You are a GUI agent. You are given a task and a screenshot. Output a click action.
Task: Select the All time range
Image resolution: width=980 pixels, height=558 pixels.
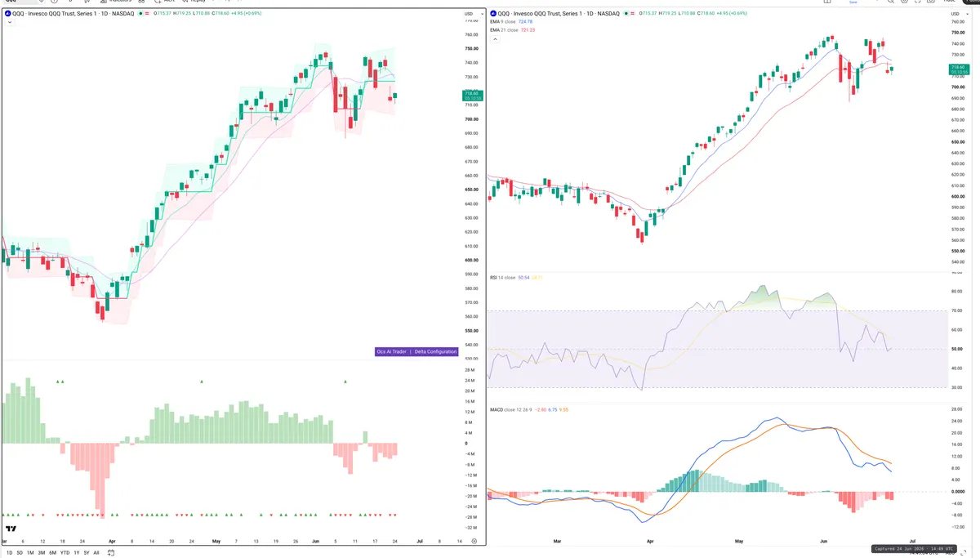[x=96, y=553]
